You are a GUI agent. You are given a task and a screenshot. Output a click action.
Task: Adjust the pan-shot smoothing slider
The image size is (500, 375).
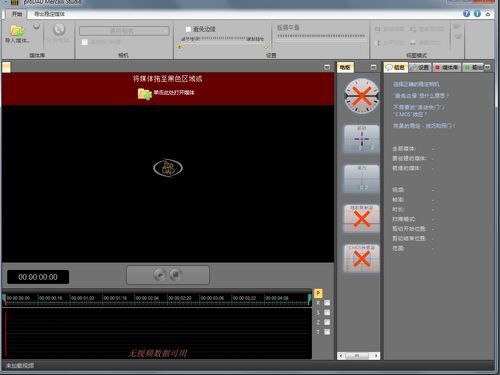[321, 36]
